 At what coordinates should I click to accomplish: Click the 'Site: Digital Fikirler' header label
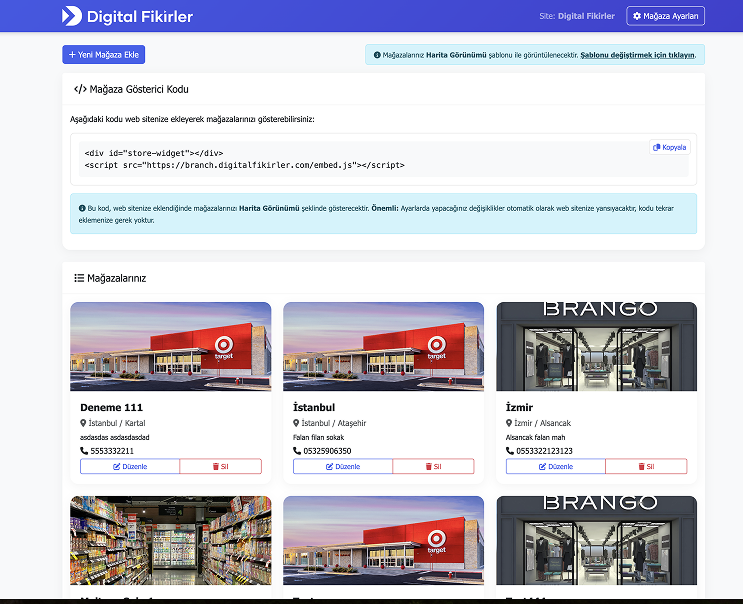tap(577, 16)
